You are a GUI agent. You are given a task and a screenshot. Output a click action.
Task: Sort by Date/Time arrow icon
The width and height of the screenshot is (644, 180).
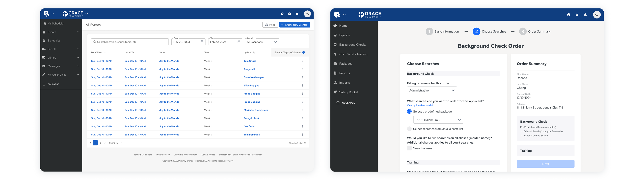[105, 53]
